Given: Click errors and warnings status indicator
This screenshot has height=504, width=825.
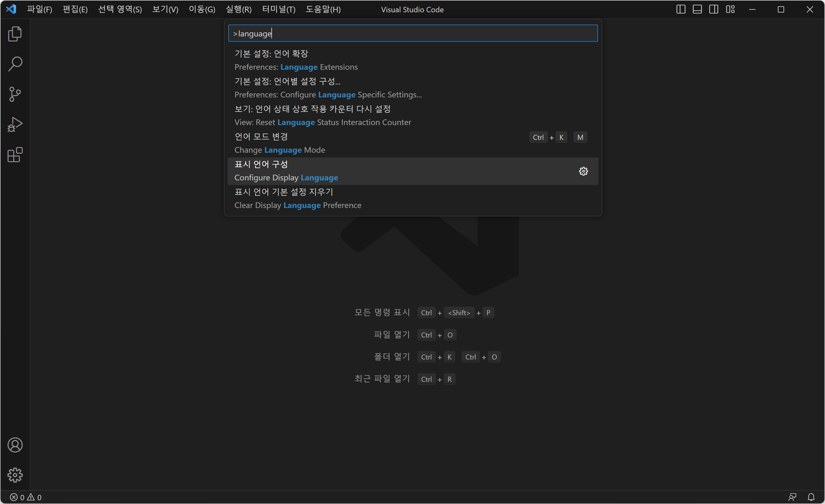Looking at the screenshot, I should click(26, 497).
